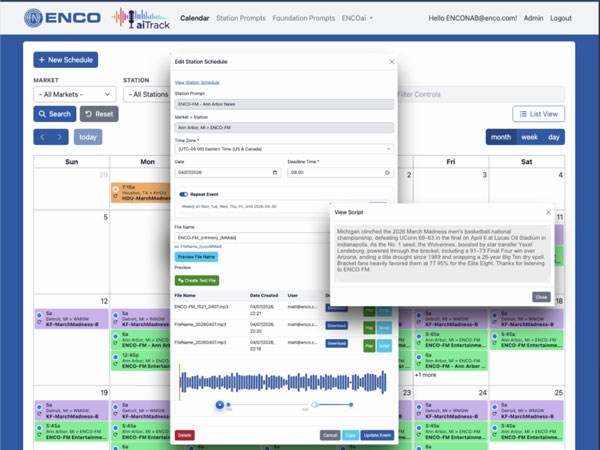Image resolution: width=600 pixels, height=450 pixels.
Task: Toggle the Repeat Event switch
Action: click(x=185, y=195)
